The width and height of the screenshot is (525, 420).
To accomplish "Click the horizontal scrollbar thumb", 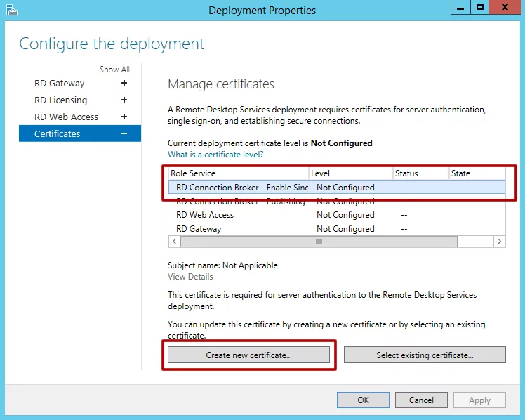I will click(x=318, y=241).
